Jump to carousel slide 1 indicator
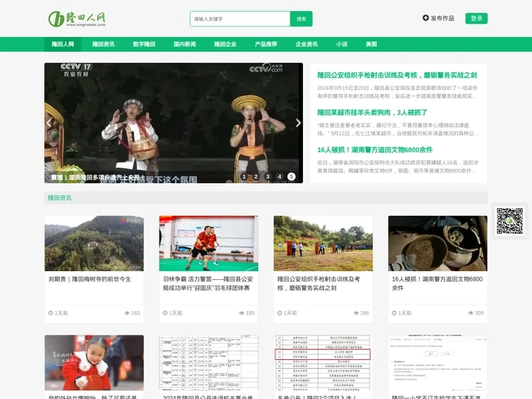The height and width of the screenshot is (399, 532). [x=244, y=177]
